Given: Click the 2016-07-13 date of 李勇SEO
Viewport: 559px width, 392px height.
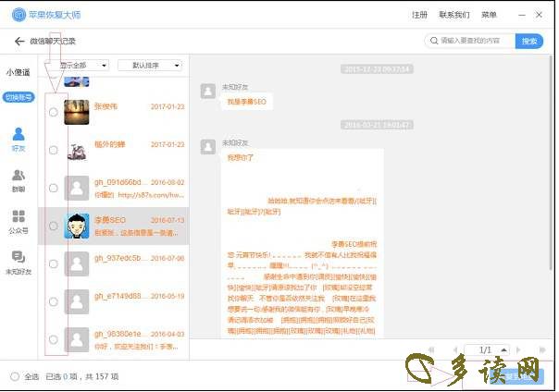Looking at the screenshot, I should [168, 220].
